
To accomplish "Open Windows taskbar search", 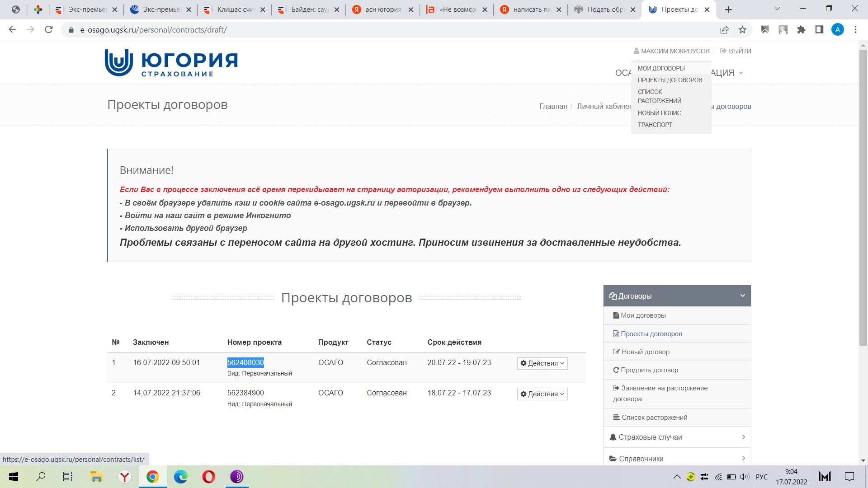I will [41, 477].
